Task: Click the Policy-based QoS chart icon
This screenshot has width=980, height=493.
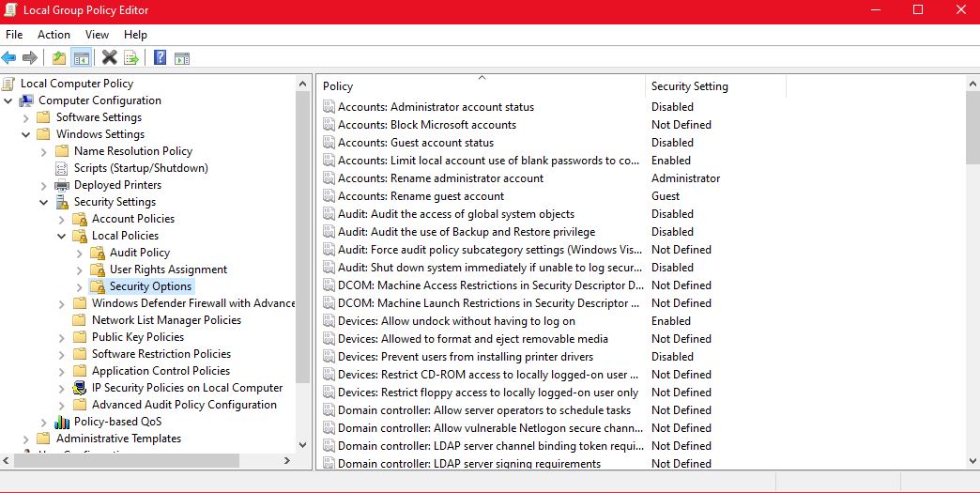Action: click(x=62, y=422)
